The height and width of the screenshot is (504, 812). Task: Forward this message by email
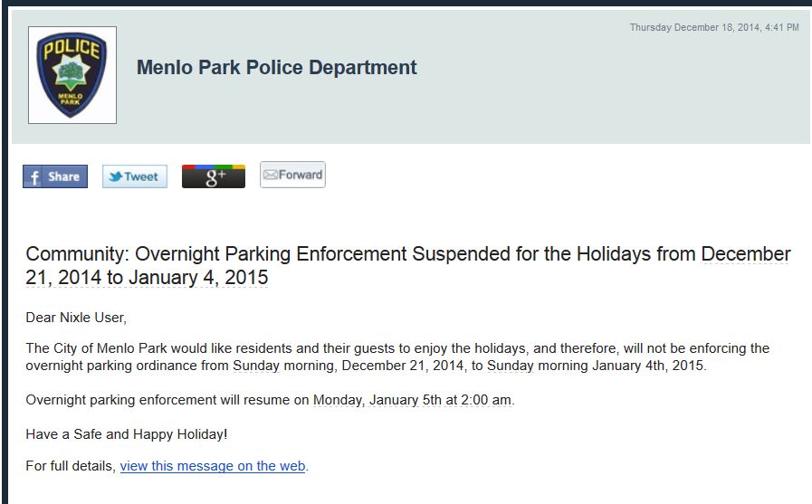292,175
